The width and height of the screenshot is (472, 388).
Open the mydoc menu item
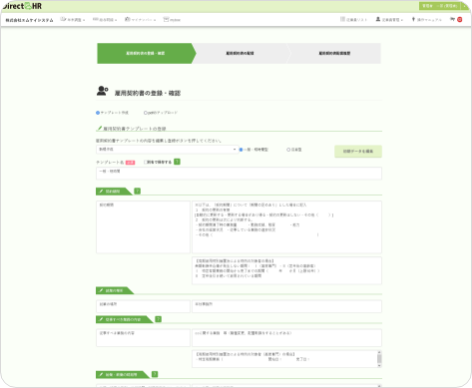(172, 20)
